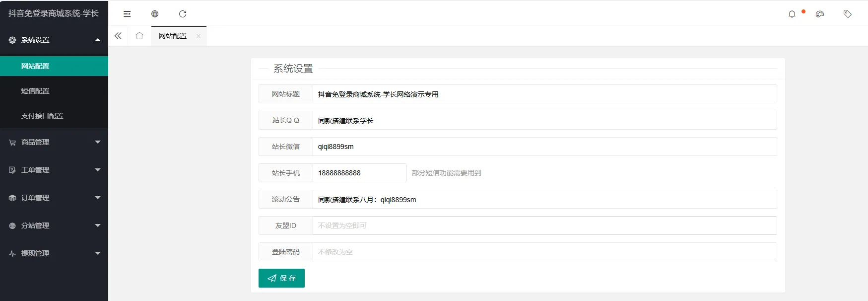Open 短信配置 sidebar item

coord(54,91)
